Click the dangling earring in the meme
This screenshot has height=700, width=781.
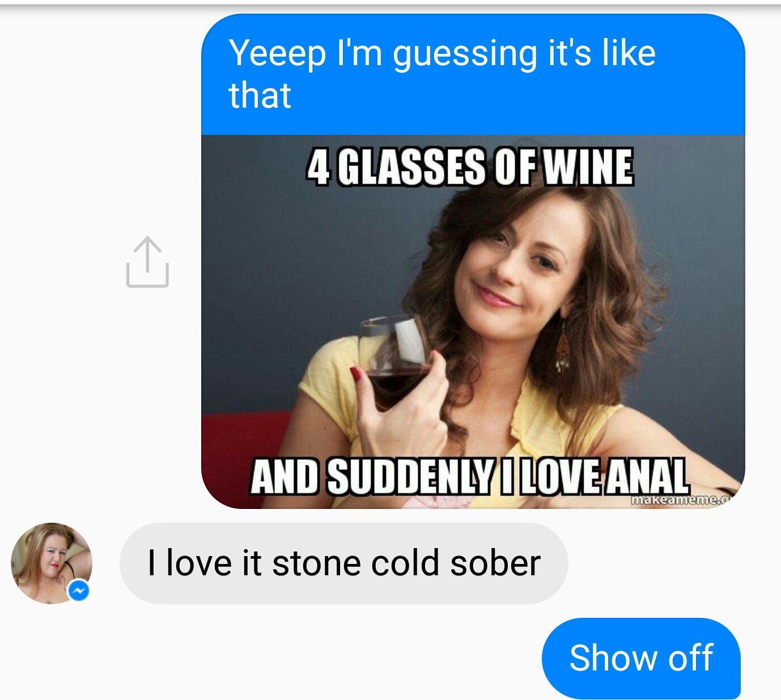563,346
